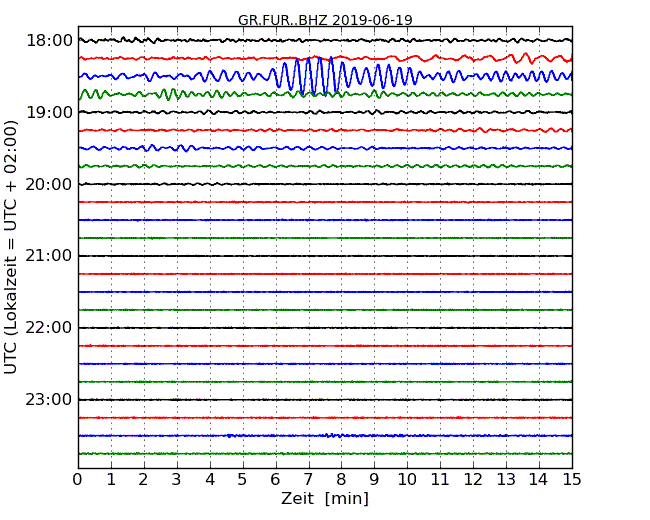The width and height of the screenshot is (650, 520).
Task: Click the plot title GR.FUR..BHZ 2019-06-19
Action: click(325, 20)
